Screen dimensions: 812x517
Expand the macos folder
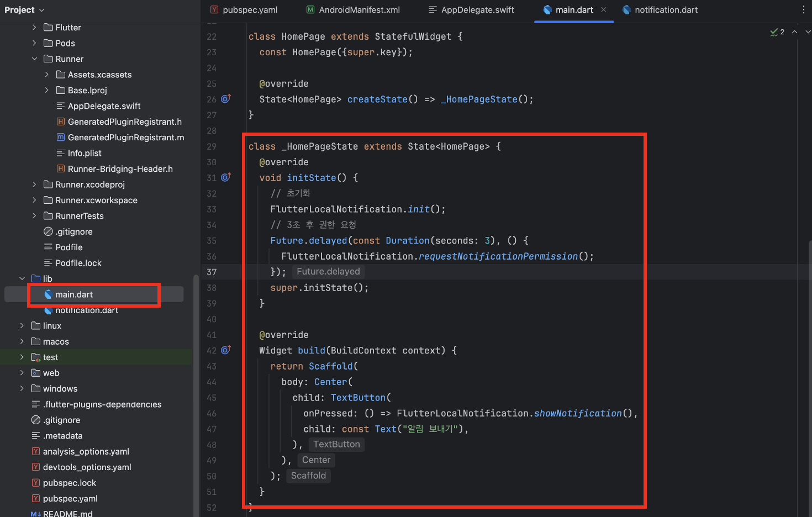(x=22, y=341)
